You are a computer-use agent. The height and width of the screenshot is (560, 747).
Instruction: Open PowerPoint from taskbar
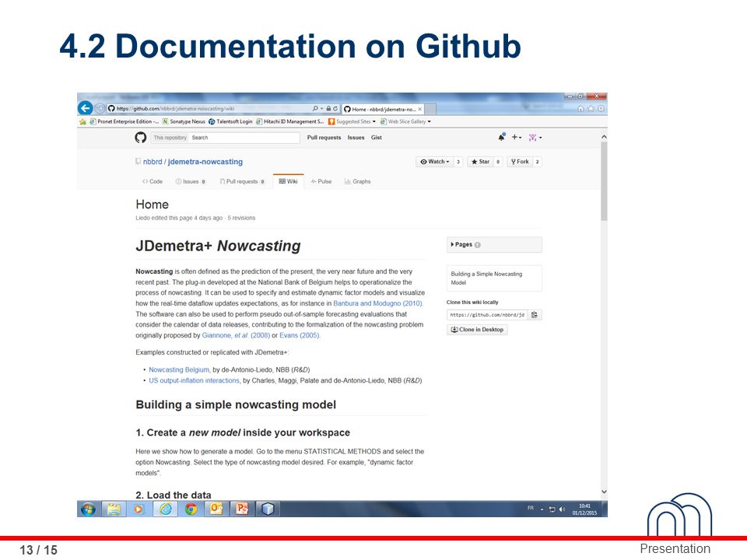(242, 509)
